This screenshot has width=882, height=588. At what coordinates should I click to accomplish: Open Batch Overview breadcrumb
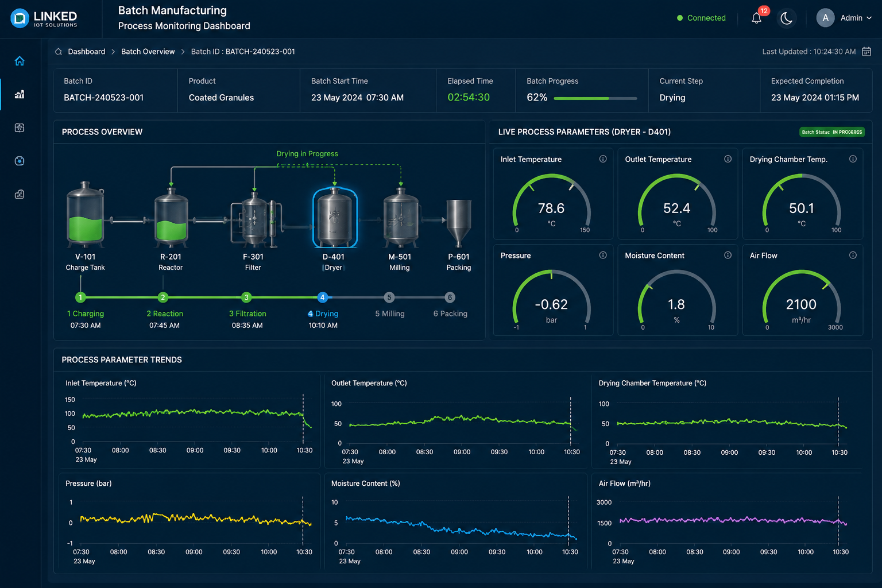point(148,52)
